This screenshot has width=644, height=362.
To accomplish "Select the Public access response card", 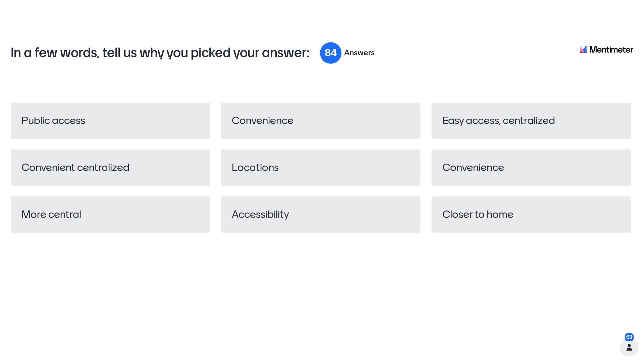I will (x=110, y=121).
